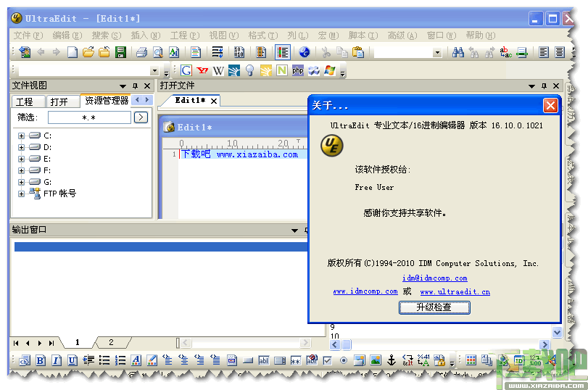The height and width of the screenshot is (390, 588).
Task: Click the HTML table grid icon
Action: [x=471, y=360]
